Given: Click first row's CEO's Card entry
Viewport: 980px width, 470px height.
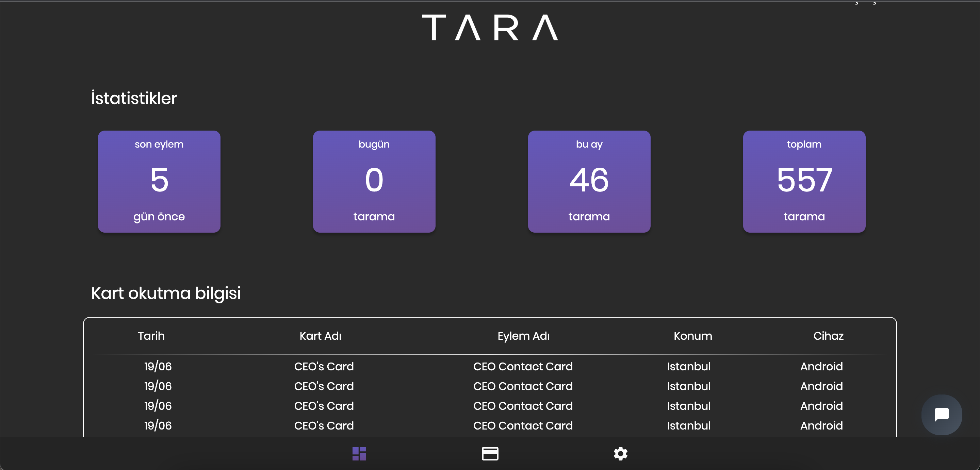Looking at the screenshot, I should pyautogui.click(x=324, y=366).
